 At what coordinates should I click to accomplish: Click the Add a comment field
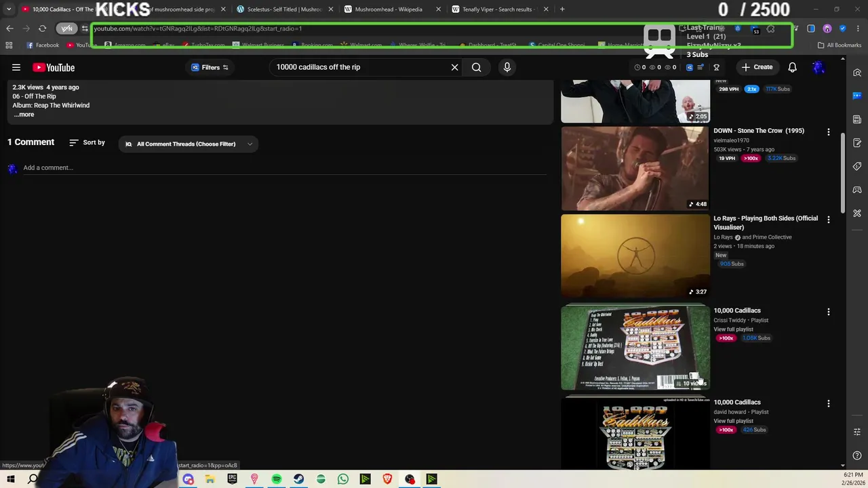[x=285, y=168]
